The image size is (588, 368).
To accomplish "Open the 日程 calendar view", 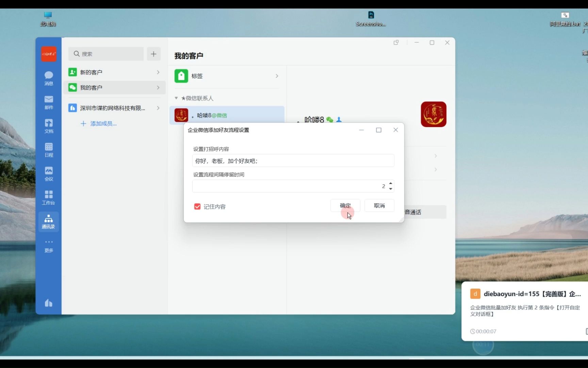I will point(49,150).
